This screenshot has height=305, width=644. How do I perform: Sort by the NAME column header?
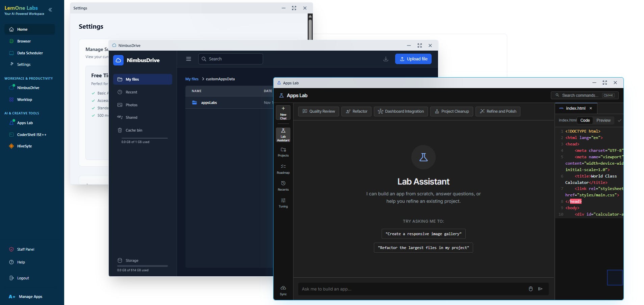(197, 91)
